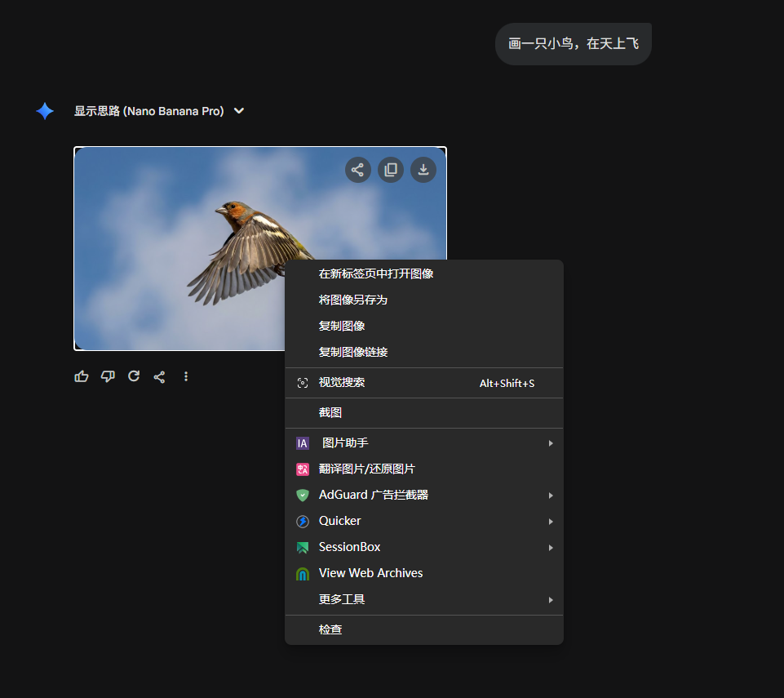Click the copy image icon on the picture

click(x=391, y=170)
